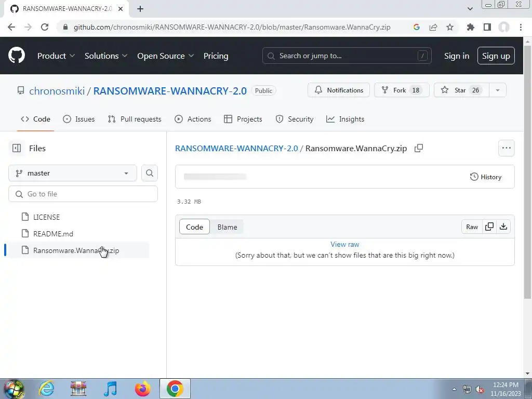This screenshot has height=399, width=532.
Task: Bookmark page with star icon in address bar
Action: point(449,27)
